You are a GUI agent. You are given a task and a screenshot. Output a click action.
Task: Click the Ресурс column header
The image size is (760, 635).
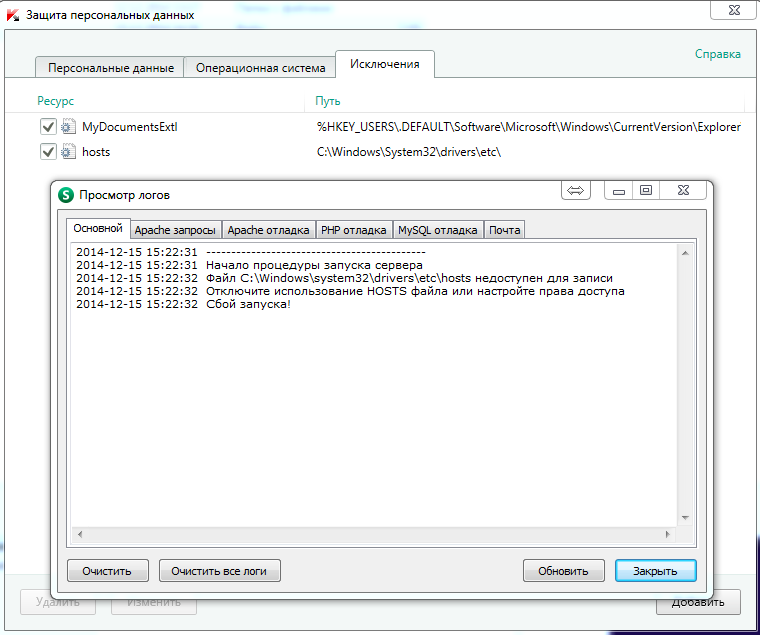56,101
